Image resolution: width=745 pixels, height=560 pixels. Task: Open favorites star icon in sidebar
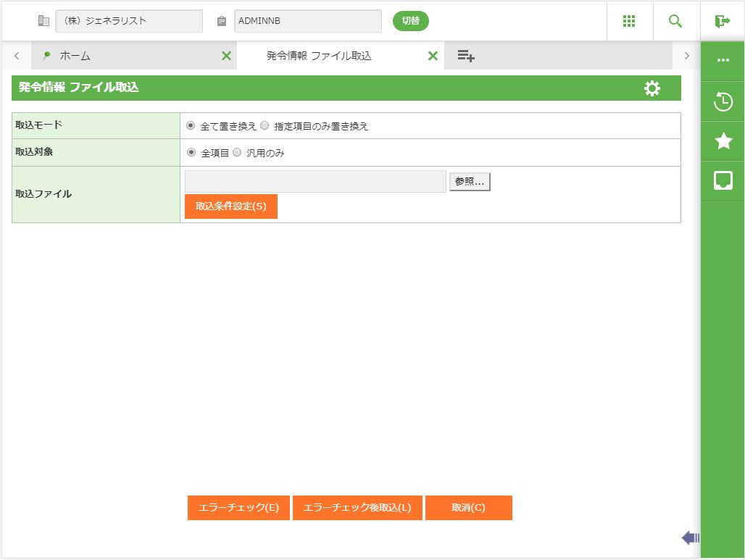(723, 141)
